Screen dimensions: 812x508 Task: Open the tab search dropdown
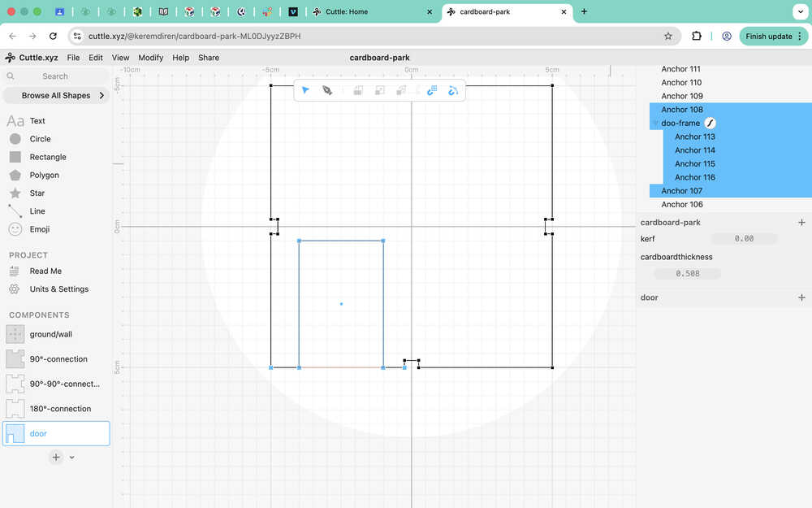pyautogui.click(x=800, y=11)
